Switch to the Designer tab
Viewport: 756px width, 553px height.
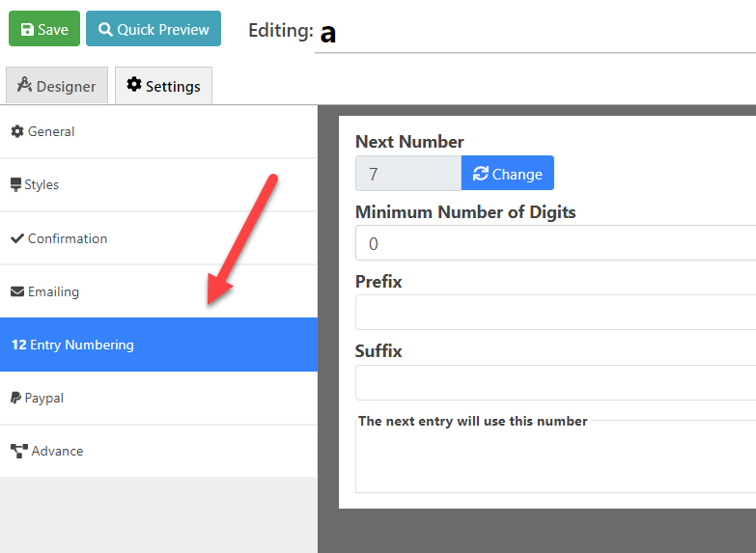point(57,86)
